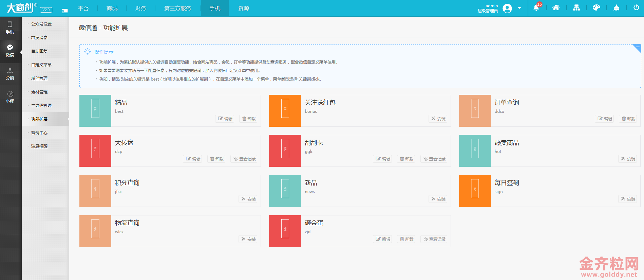This screenshot has height=280, width=644.
Task: Open the 第三方服务 top menu
Action: [178, 8]
